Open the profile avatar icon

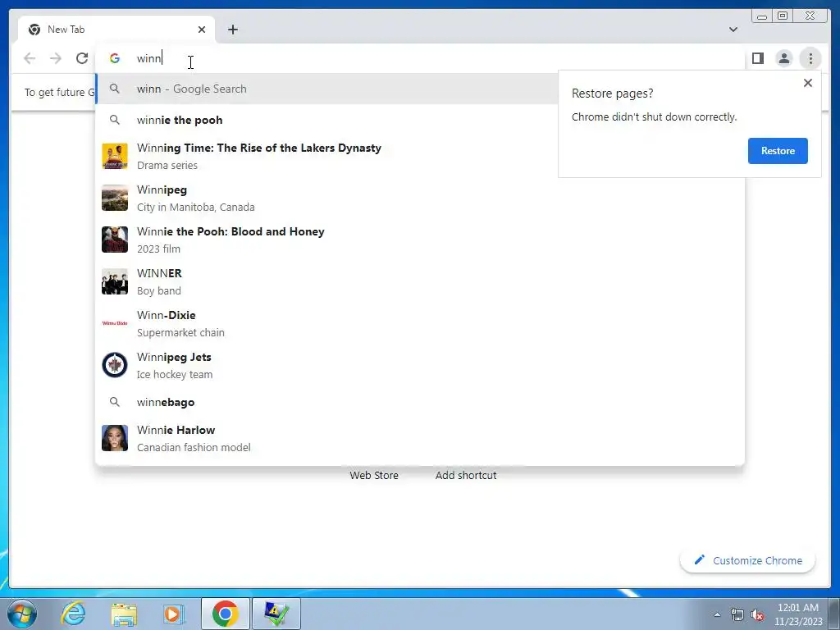[x=783, y=58]
